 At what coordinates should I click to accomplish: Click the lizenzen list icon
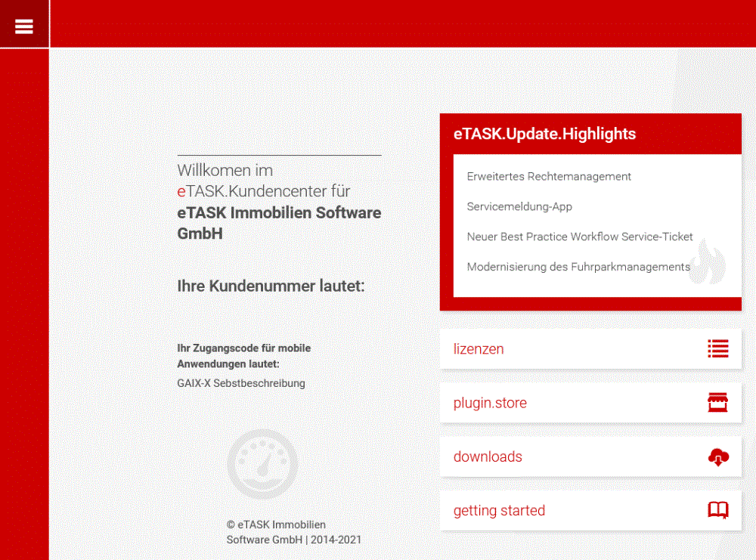click(x=718, y=348)
